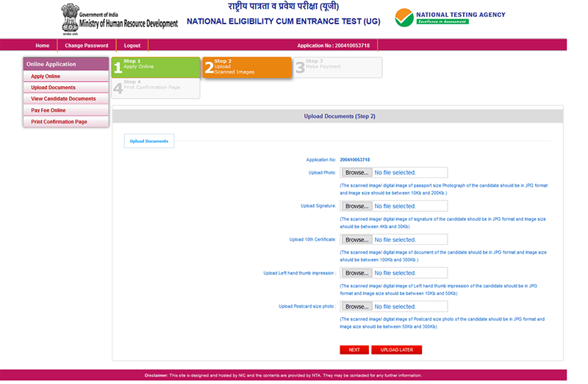
Task: Click the Upload Photo label
Action: [x=322, y=173]
